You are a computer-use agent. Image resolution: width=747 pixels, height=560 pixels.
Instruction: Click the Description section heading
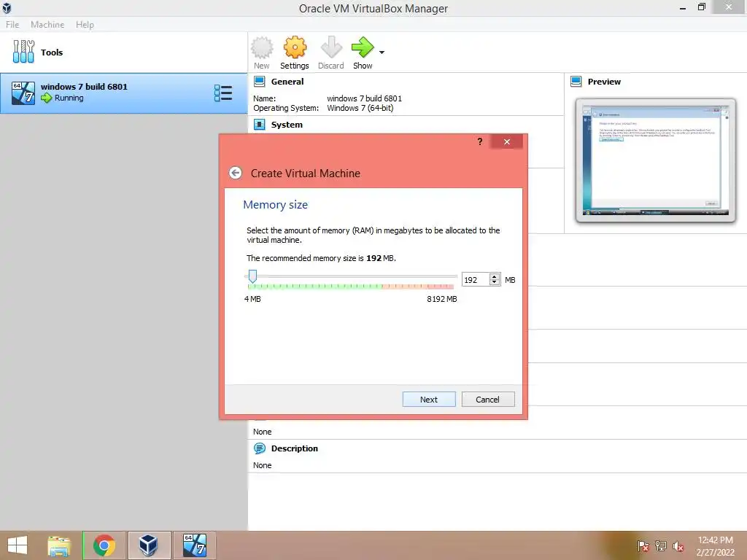[295, 448]
